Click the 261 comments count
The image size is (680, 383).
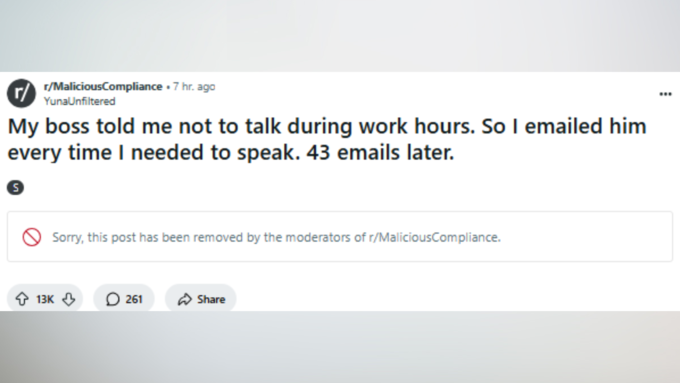point(134,299)
